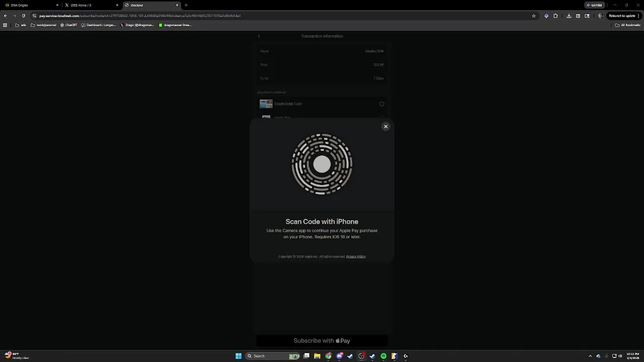Click the purple diamond extension icon
Image resolution: width=644 pixels, height=362 pixels.
(546, 16)
